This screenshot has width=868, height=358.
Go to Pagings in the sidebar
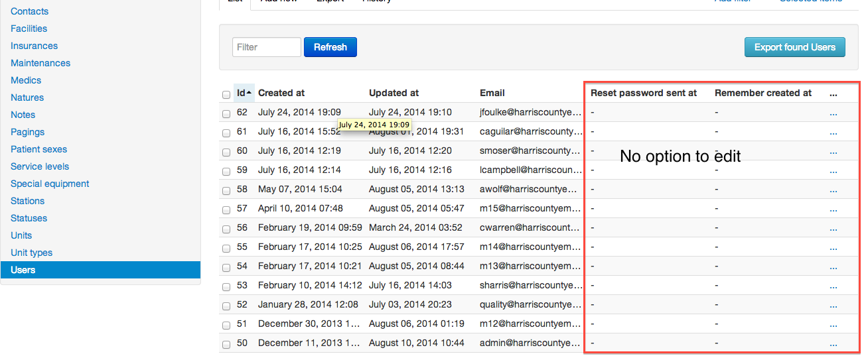(27, 132)
